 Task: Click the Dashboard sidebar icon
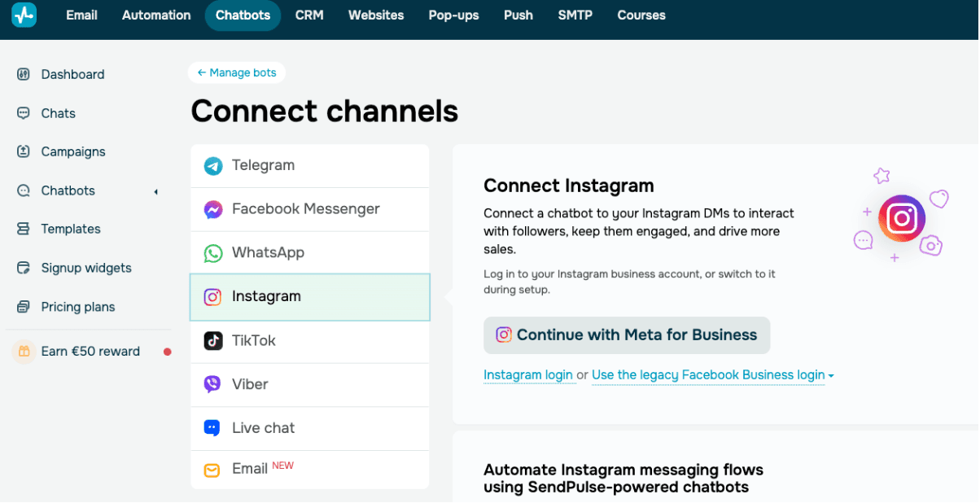click(x=24, y=74)
